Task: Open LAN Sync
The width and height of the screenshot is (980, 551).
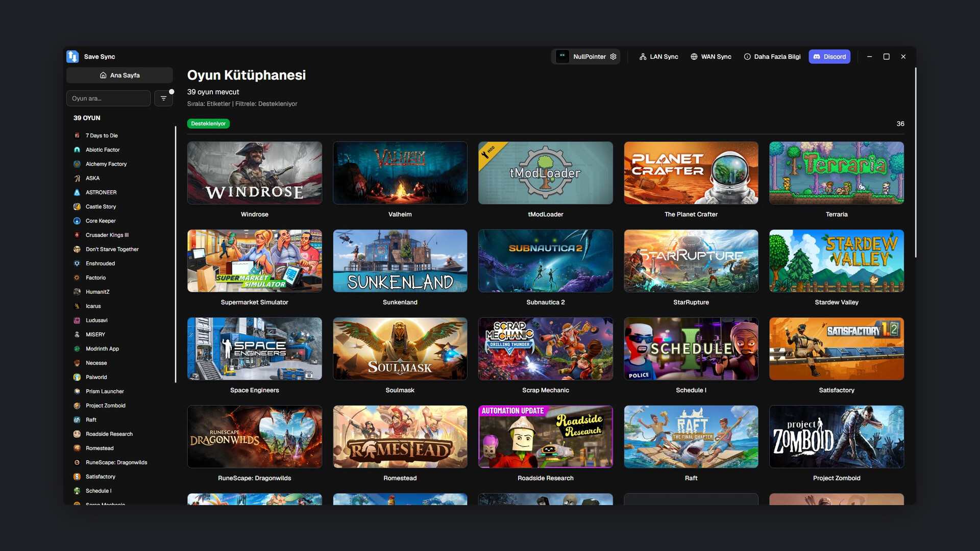Action: click(658, 57)
